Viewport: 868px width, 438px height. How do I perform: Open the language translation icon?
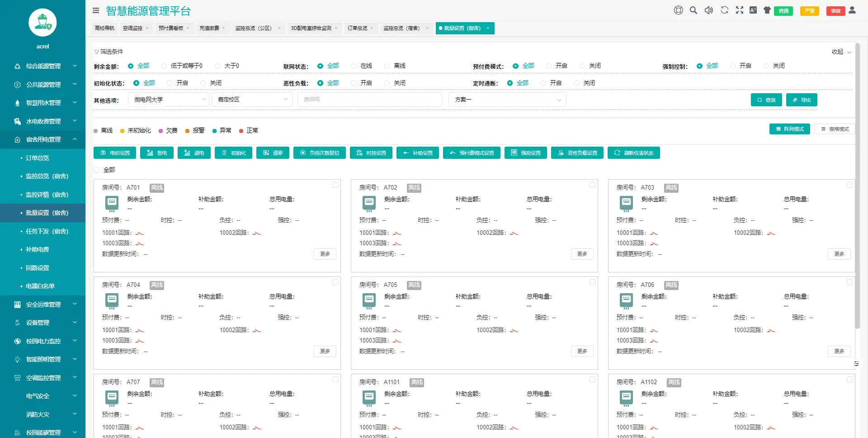[753, 10]
